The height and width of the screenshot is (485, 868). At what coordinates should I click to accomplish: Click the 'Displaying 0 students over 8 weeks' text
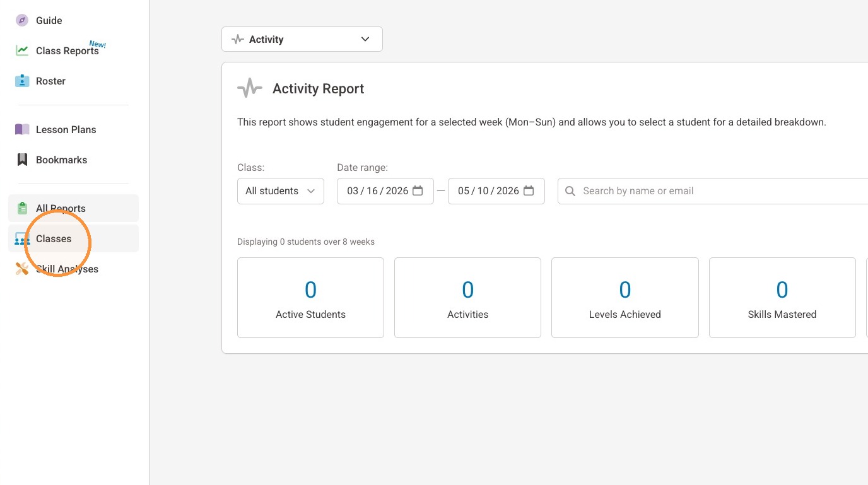[306, 242]
